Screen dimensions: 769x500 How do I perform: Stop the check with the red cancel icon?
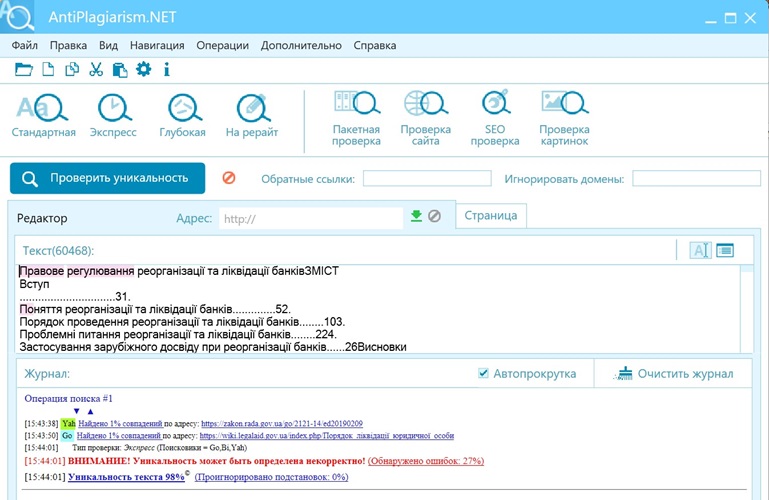coord(229,177)
